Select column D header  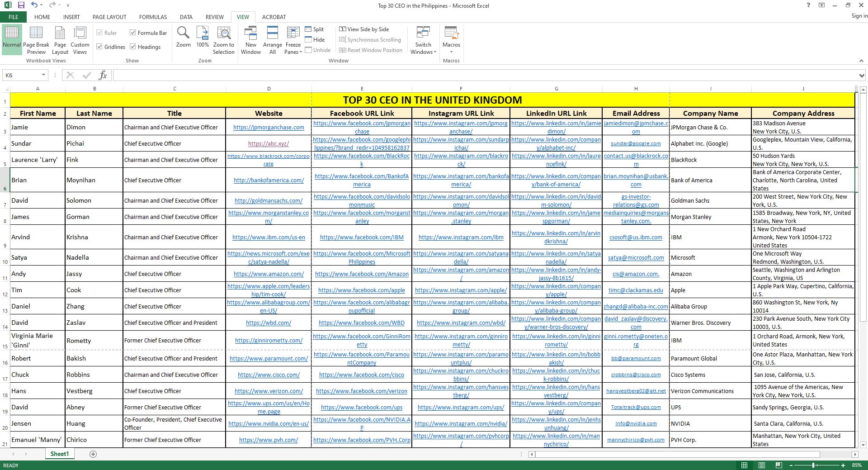[269, 89]
